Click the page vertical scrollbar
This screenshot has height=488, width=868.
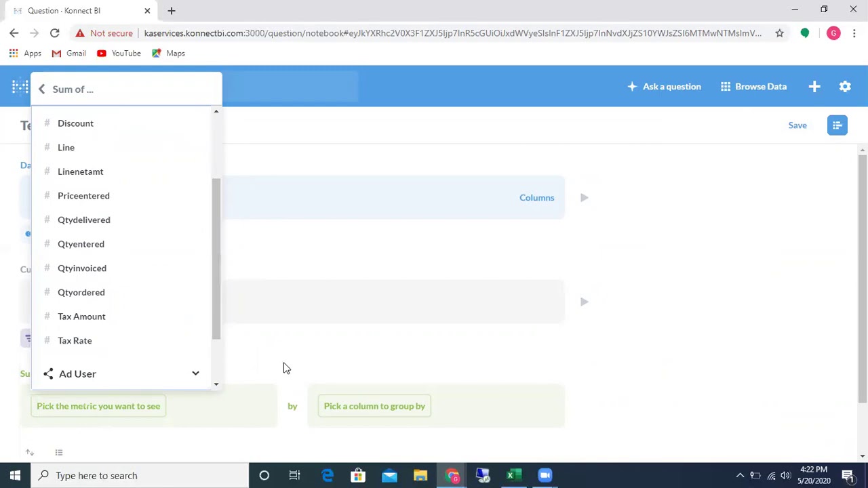(x=863, y=279)
